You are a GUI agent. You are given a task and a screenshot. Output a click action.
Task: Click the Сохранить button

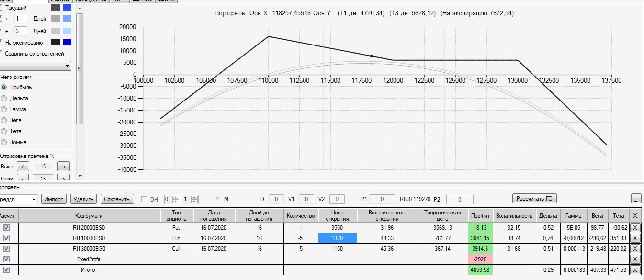pos(117,199)
